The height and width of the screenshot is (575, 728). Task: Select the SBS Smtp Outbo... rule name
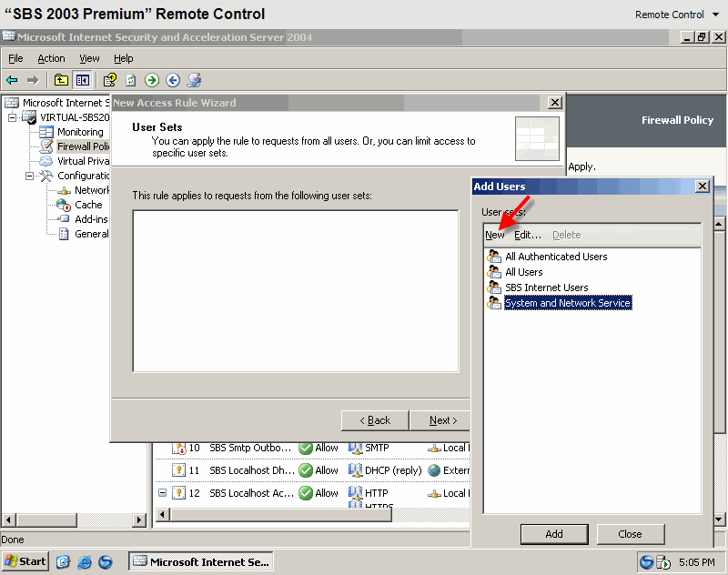coord(250,448)
